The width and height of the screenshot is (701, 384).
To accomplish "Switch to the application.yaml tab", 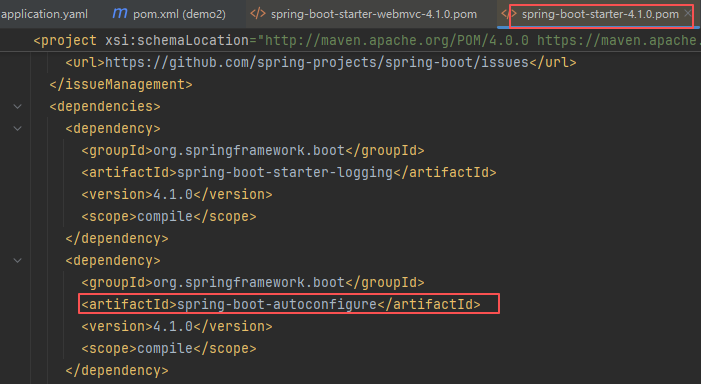I will point(44,14).
